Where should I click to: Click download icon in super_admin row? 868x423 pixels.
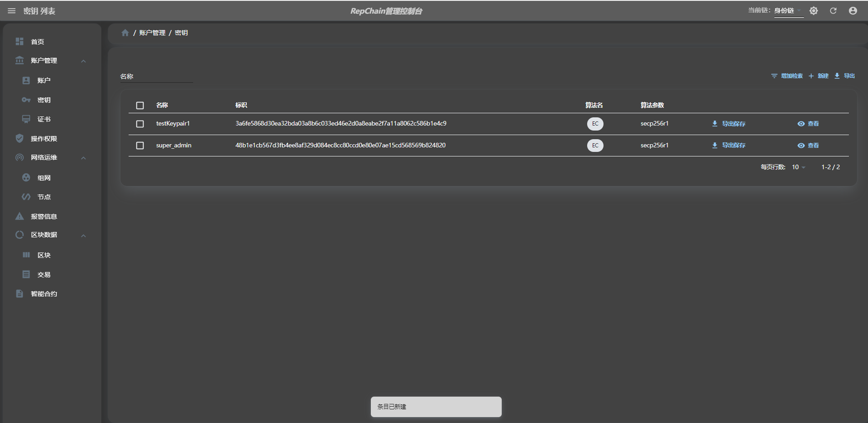coord(715,146)
